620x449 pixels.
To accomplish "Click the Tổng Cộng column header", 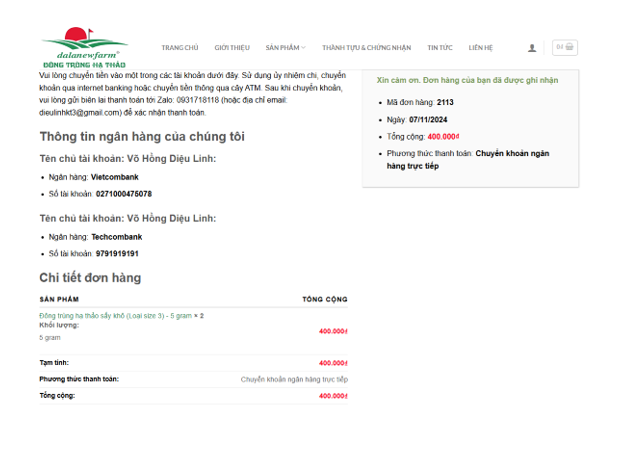I will [x=325, y=300].
